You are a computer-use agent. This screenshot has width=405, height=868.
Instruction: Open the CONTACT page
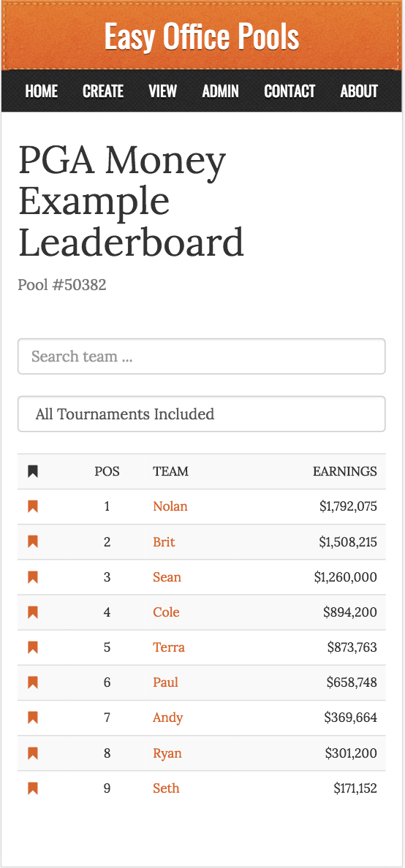point(289,91)
